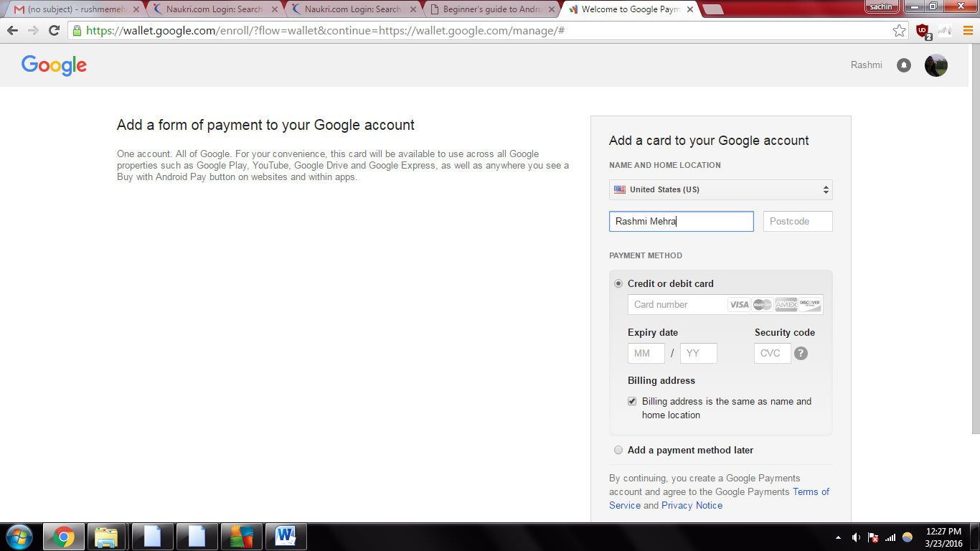Open Chrome from the taskbar

click(64, 537)
